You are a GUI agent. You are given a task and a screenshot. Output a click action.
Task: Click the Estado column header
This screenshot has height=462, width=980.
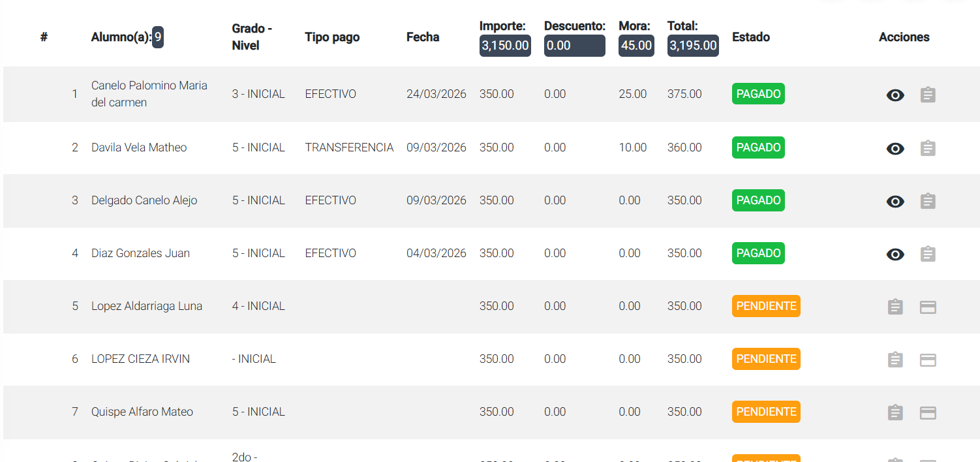point(750,37)
